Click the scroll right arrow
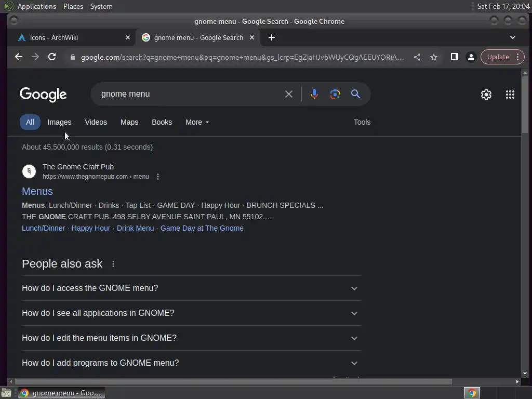Screen dimensions: 532x399 tap(517, 382)
